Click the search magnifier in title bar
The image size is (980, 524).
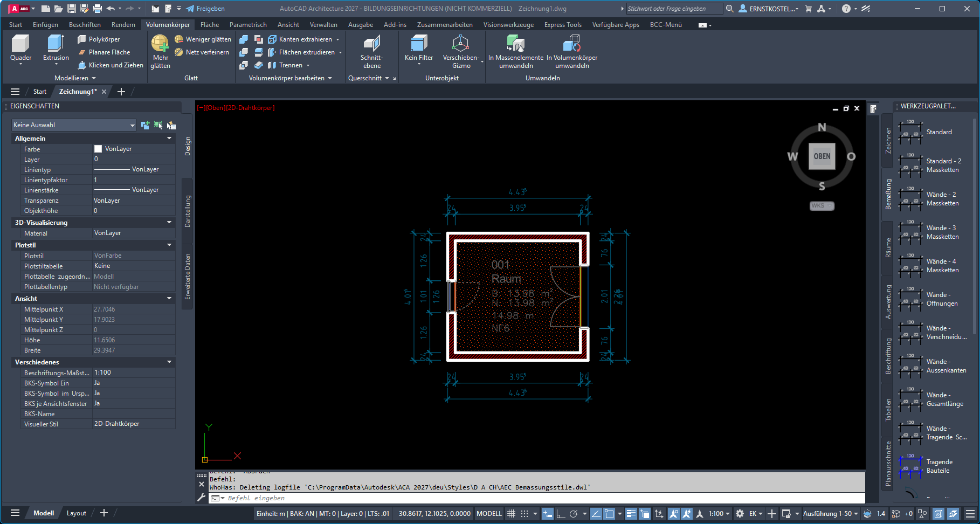729,9
